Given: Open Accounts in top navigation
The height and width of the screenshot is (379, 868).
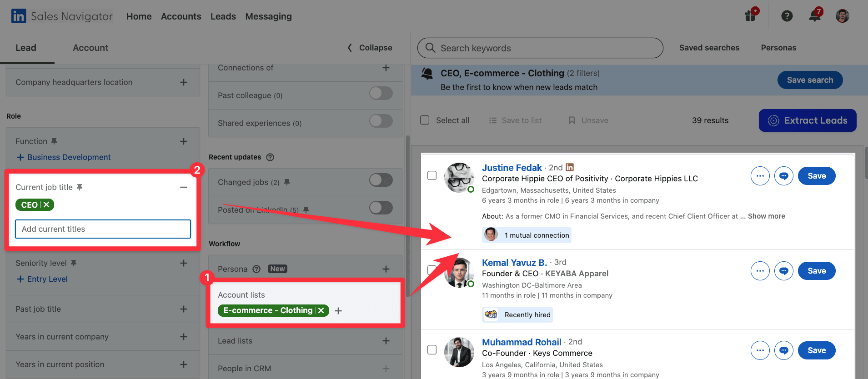Looking at the screenshot, I should click(181, 16).
